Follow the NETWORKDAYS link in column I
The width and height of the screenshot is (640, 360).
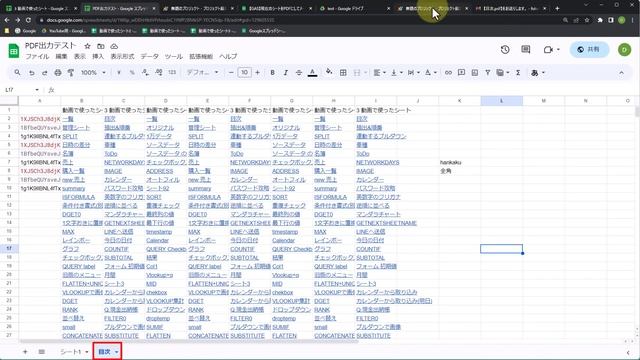pyautogui.click(x=378, y=162)
